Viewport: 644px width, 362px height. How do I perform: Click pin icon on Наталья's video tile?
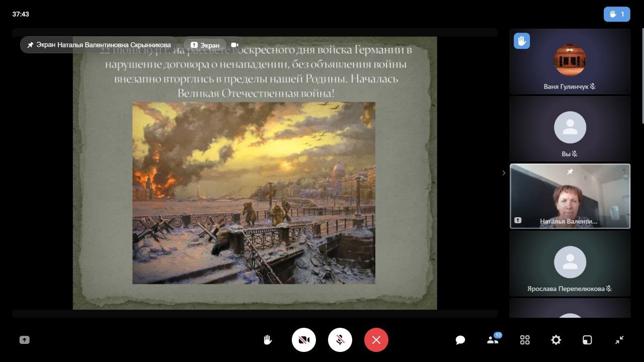click(570, 172)
